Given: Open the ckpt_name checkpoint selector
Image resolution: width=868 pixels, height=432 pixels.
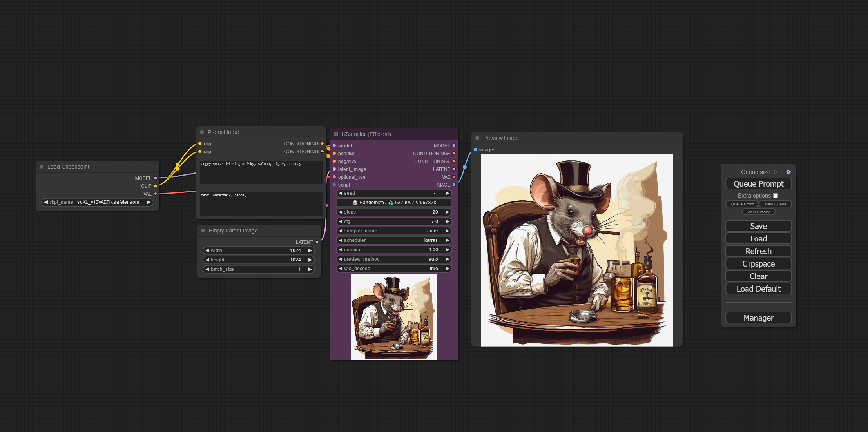Looking at the screenshot, I should [x=97, y=202].
